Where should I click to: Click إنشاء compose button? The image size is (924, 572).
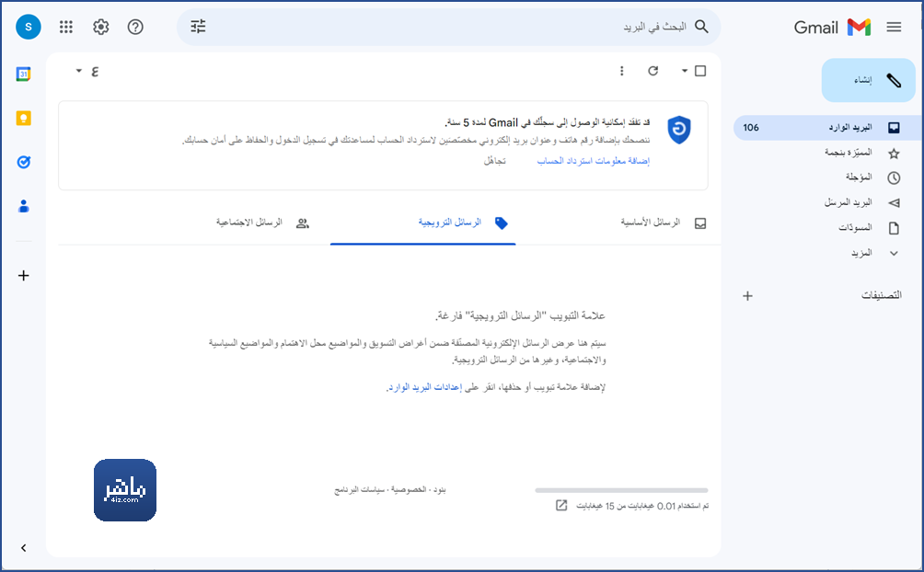tap(869, 80)
